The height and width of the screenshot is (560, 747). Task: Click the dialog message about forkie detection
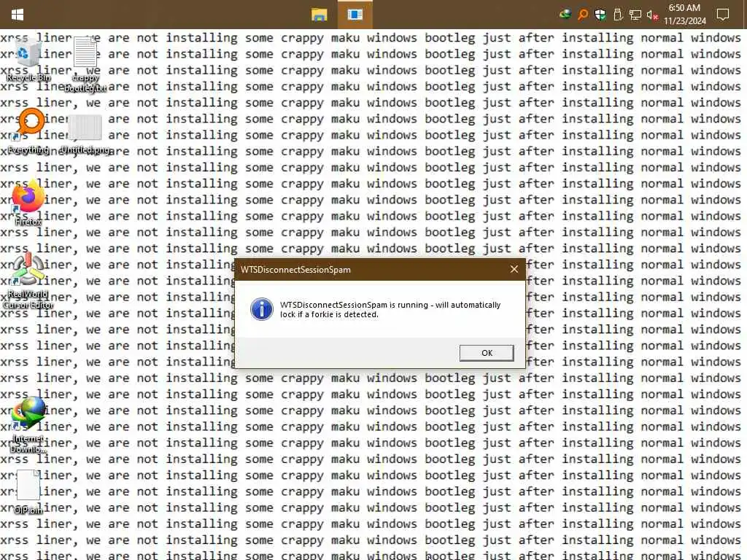pos(390,309)
